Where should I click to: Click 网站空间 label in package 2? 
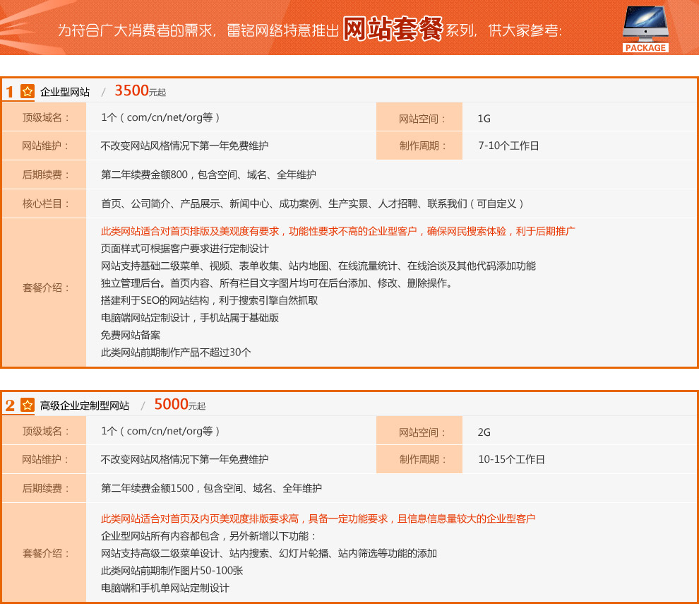pos(422,432)
